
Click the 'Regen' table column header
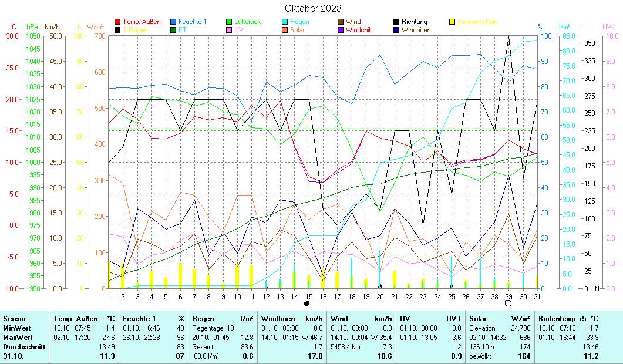(x=203, y=319)
